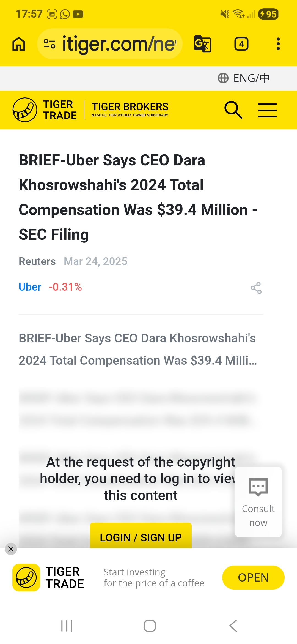Open site info icon in address bar
Viewport: 297px width, 644px height.
tap(50, 44)
